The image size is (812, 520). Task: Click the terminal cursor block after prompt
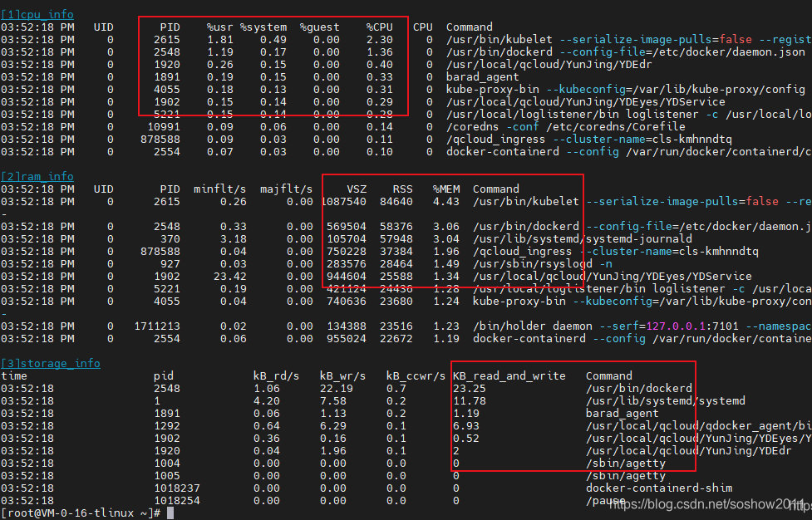click(x=170, y=513)
